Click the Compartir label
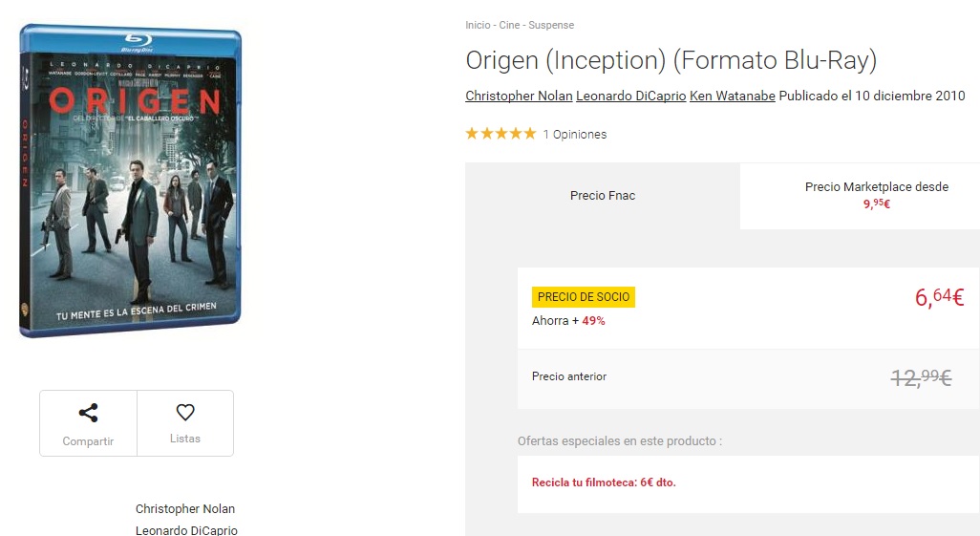 tap(88, 440)
